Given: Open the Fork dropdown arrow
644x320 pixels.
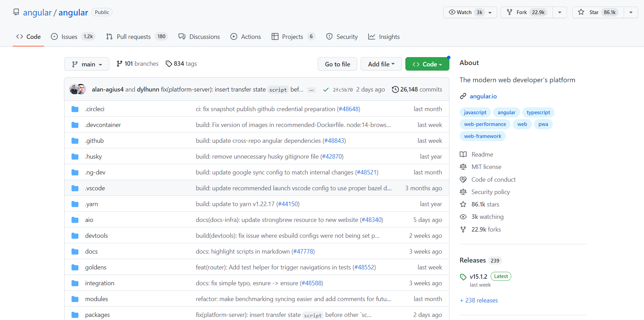Looking at the screenshot, I should [560, 12].
